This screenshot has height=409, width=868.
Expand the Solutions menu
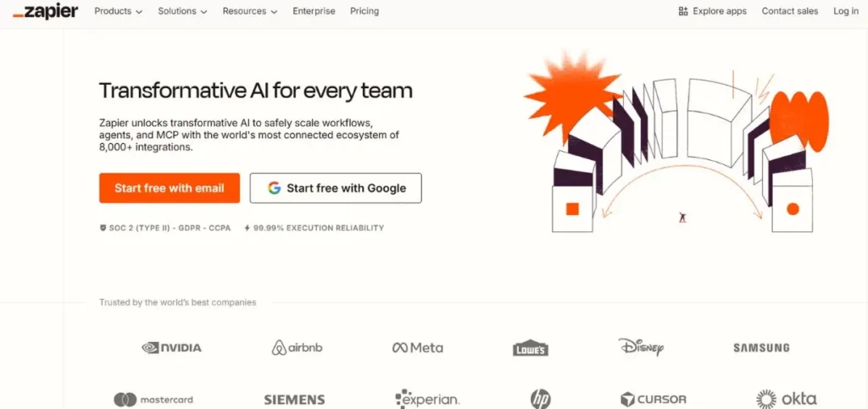point(182,11)
